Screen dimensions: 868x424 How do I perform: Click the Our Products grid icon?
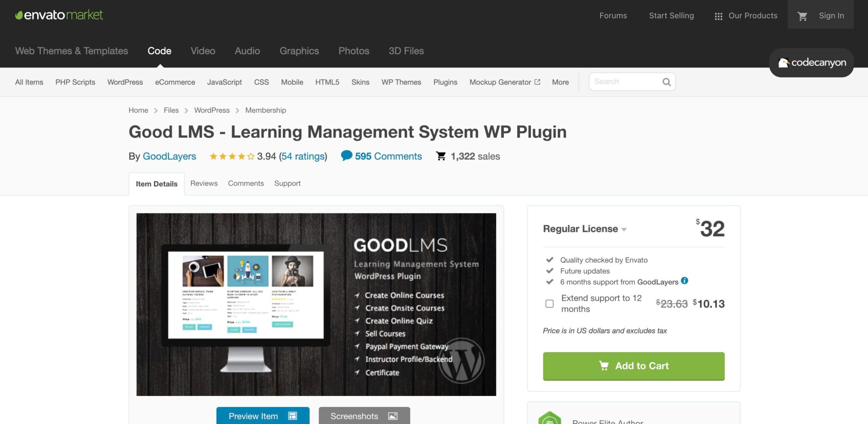point(718,16)
